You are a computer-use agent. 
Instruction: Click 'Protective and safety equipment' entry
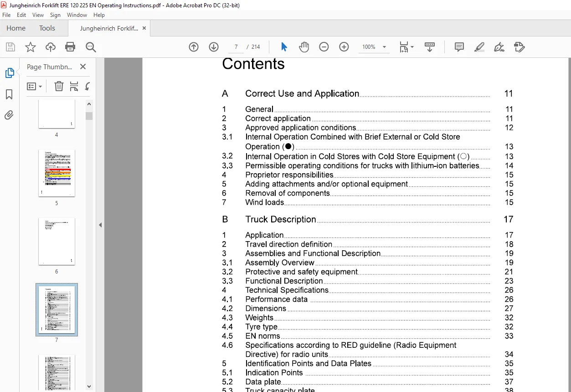coord(301,272)
